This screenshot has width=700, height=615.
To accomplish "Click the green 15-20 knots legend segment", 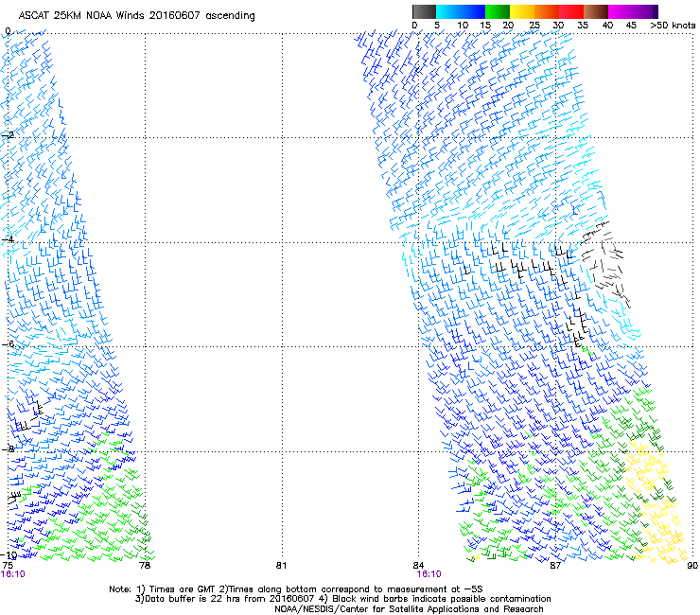I will coord(498,11).
